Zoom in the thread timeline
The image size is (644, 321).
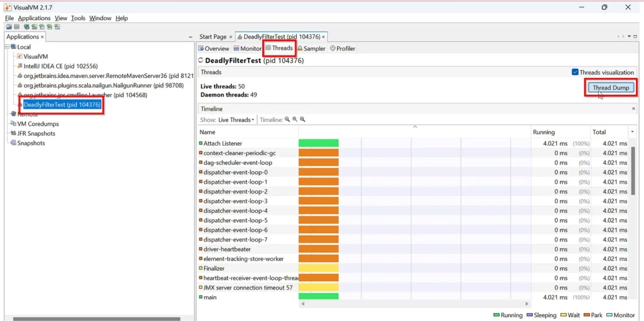point(287,119)
